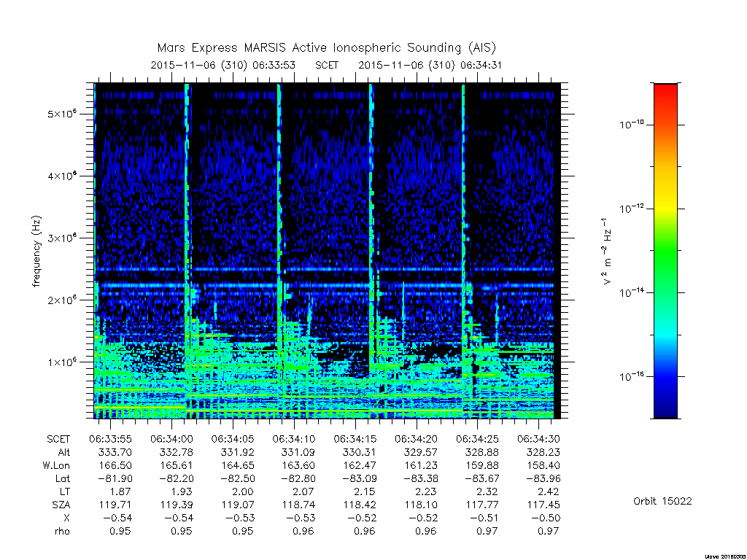Image resolution: width=747 pixels, height=560 pixels.
Task: Click the plot title mentioning MARSIS
Action: click(x=326, y=47)
